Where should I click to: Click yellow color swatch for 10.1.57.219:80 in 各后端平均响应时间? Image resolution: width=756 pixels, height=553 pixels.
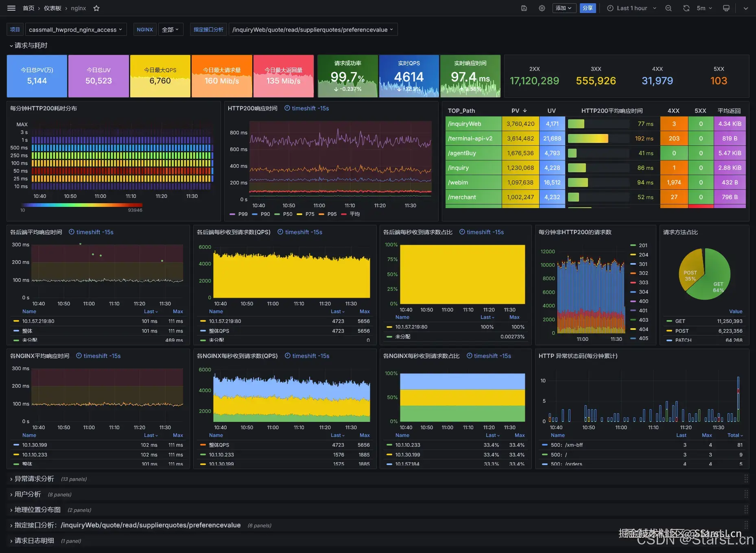[16, 321]
